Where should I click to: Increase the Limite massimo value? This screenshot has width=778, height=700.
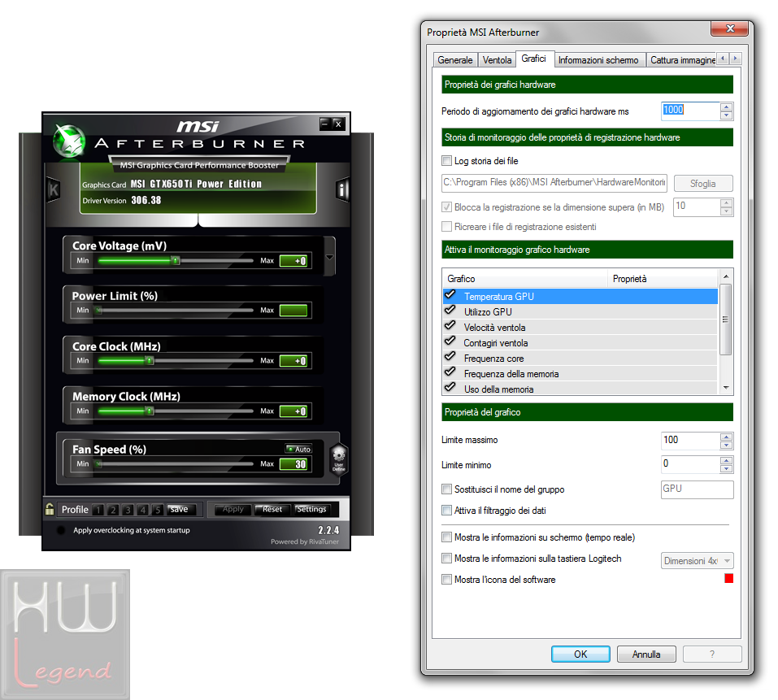point(727,436)
